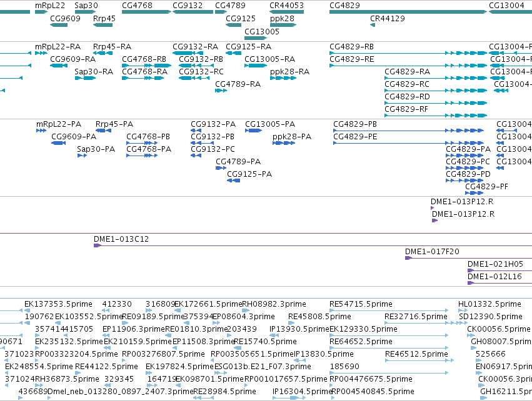Select protein Sap30-PA
The height and width of the screenshot is (401, 532).
[82, 156]
